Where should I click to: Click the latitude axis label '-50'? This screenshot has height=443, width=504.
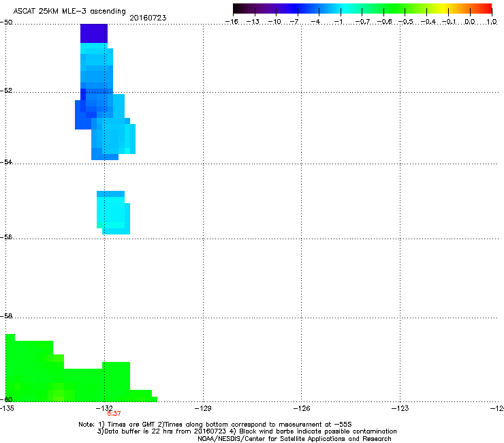(x=6, y=22)
